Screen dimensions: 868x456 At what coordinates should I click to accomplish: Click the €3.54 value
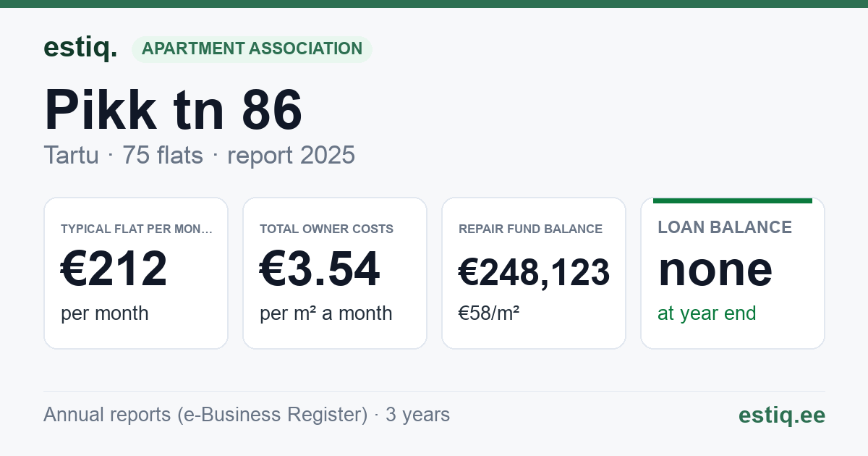click(320, 269)
